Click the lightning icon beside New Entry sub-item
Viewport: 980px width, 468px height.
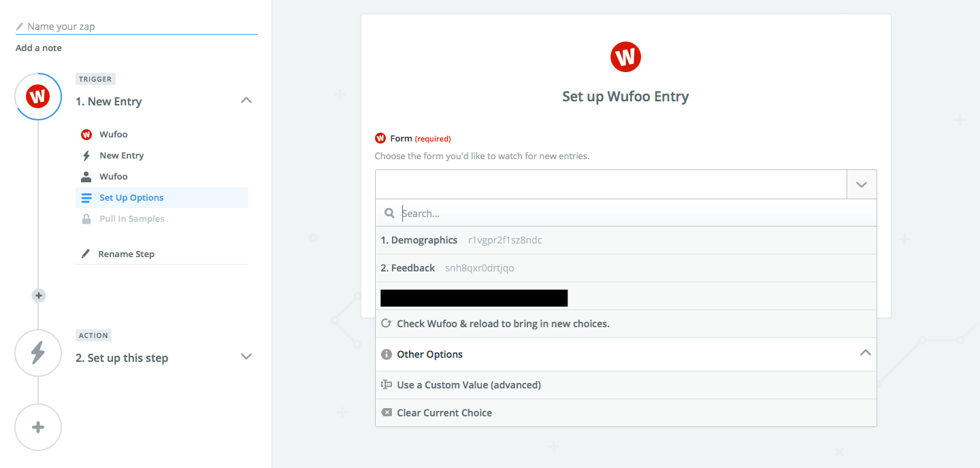[x=86, y=156]
